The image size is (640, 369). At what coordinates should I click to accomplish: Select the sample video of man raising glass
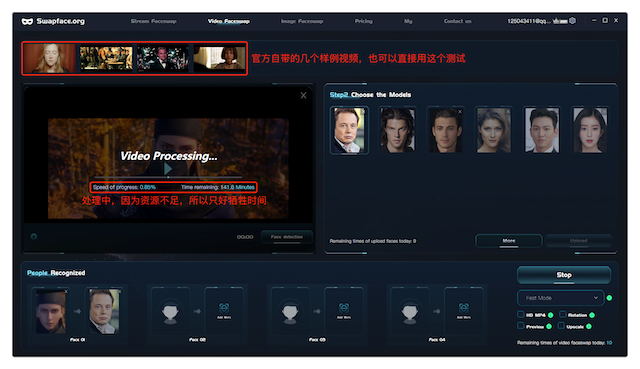(163, 58)
